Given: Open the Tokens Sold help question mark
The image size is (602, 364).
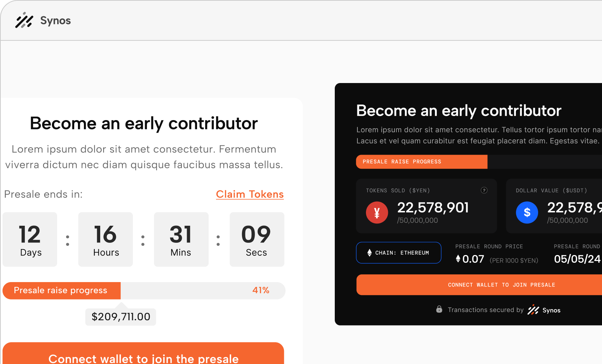Looking at the screenshot, I should [484, 190].
